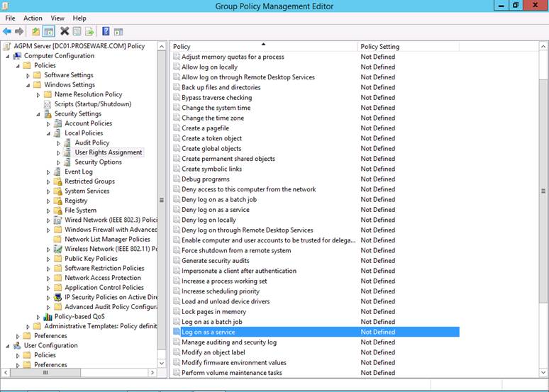Click the Delete X toolbar icon

pyautogui.click(x=65, y=31)
